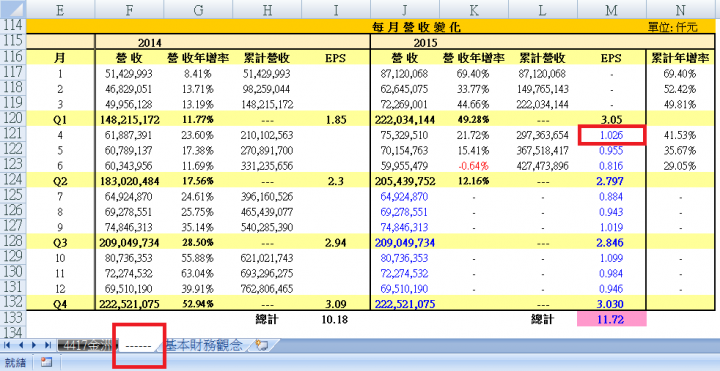The width and height of the screenshot is (720, 371).
Task: Select the pink 11.72 total EPS cell
Action: click(x=611, y=319)
